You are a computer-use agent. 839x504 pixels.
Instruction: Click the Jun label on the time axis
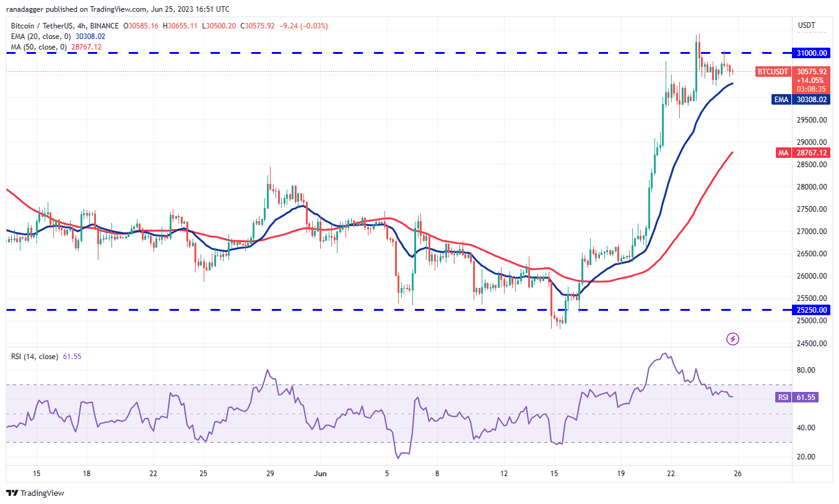[x=320, y=472]
